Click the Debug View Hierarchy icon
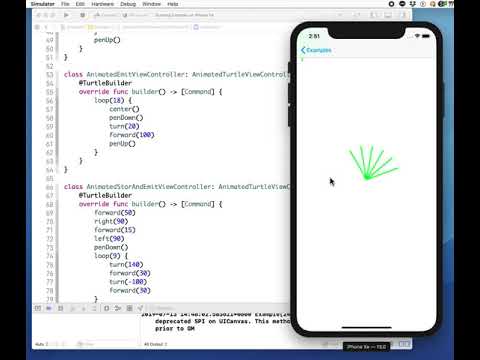The width and height of the screenshot is (480, 360). pos(107,308)
